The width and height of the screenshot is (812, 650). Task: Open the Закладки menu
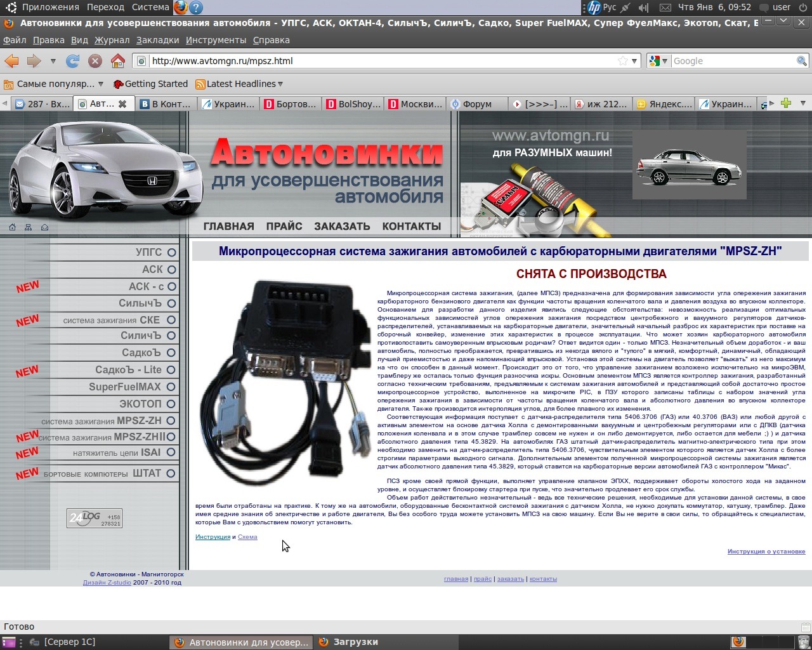[x=157, y=40]
